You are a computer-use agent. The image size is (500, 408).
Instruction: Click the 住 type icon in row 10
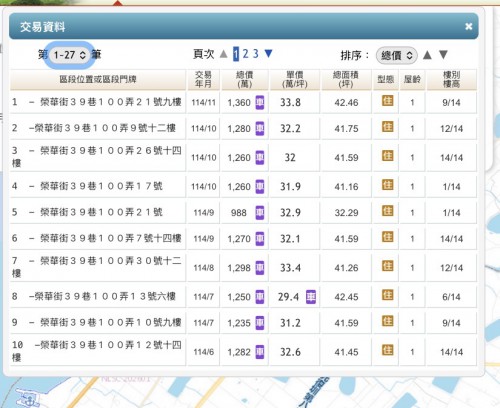387,350
